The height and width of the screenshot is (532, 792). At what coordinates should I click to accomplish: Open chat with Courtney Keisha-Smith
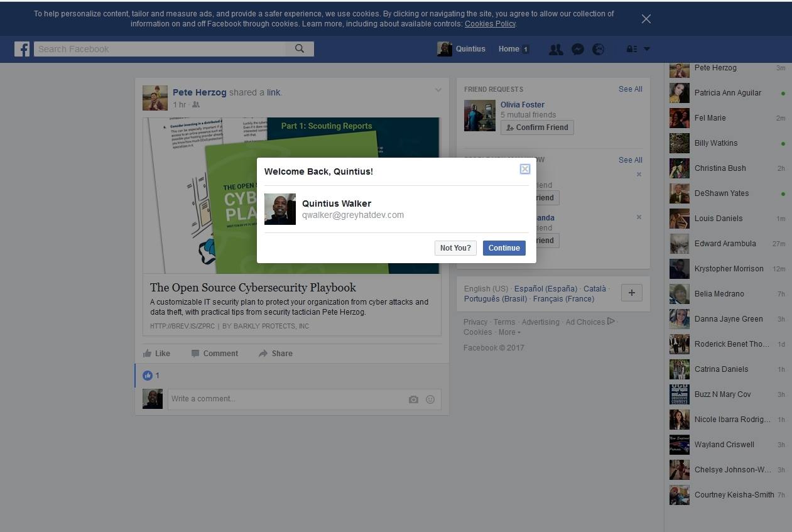tap(727, 495)
